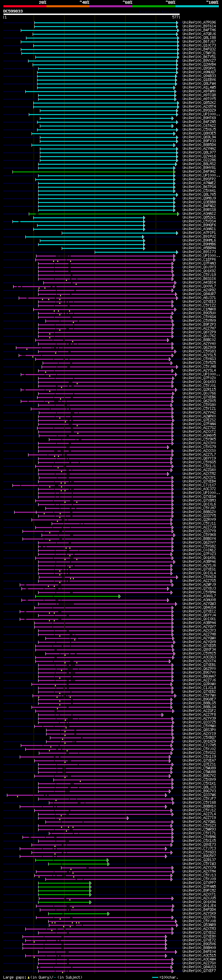This screenshot has height=980, width=222.
Task: Select label UniRef100_B8BH09
Action: (199, 948)
